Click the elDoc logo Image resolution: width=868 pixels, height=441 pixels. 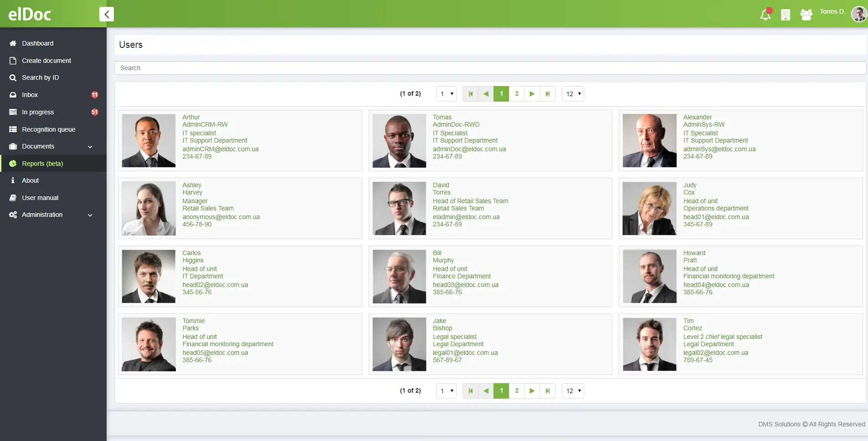(x=30, y=15)
